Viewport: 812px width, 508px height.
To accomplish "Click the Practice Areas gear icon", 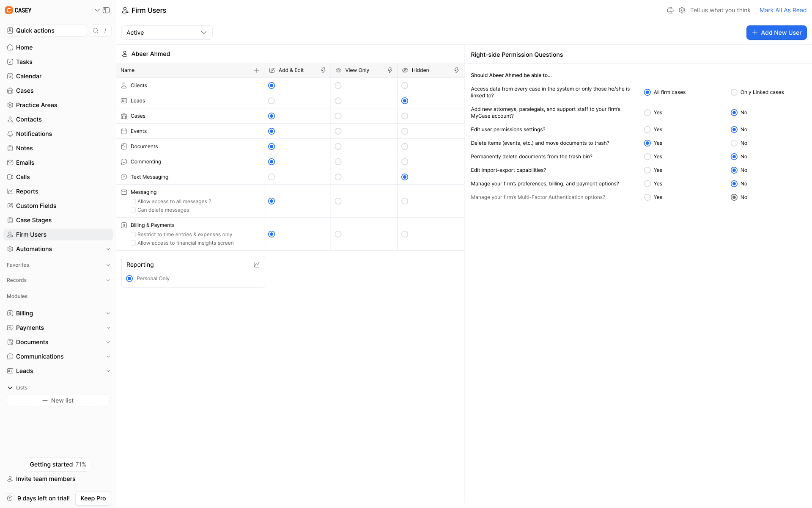I will (10, 105).
